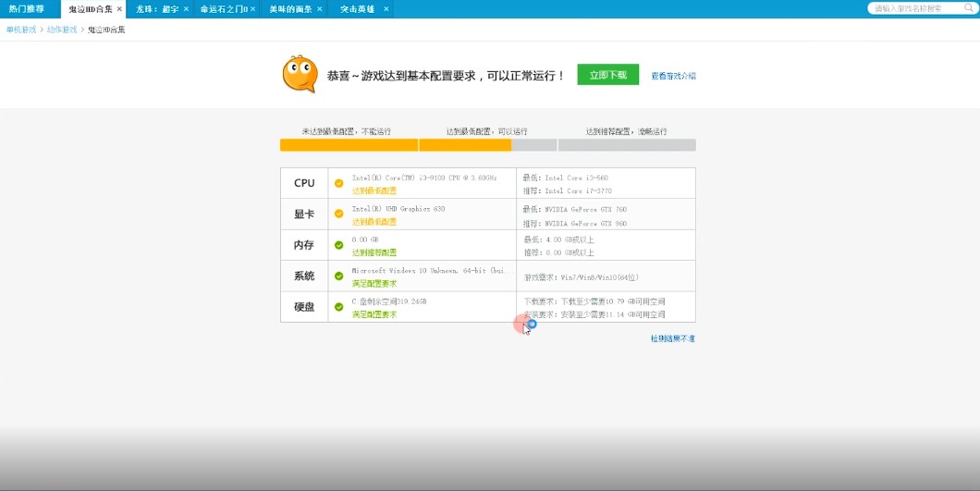Click the 内存 row green check icon
980x491 pixels.
pyautogui.click(x=339, y=245)
